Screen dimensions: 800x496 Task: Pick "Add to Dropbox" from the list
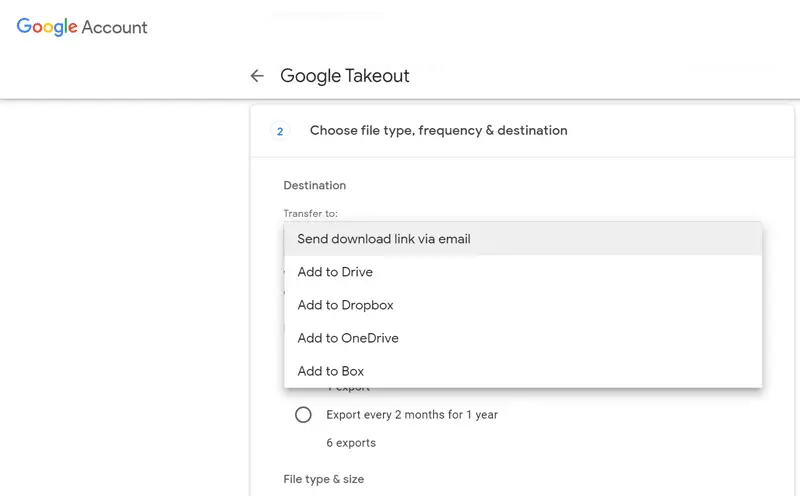(x=345, y=305)
